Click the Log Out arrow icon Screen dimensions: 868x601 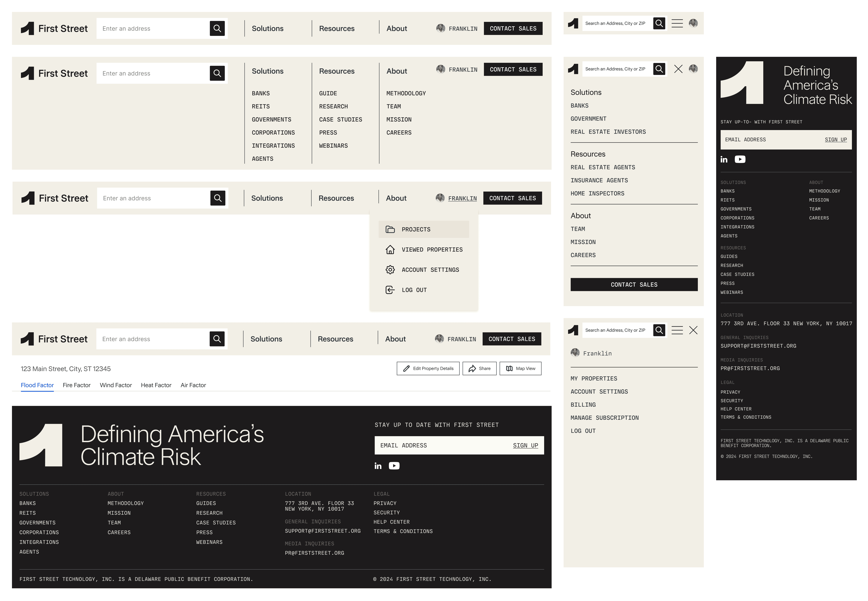coord(390,290)
